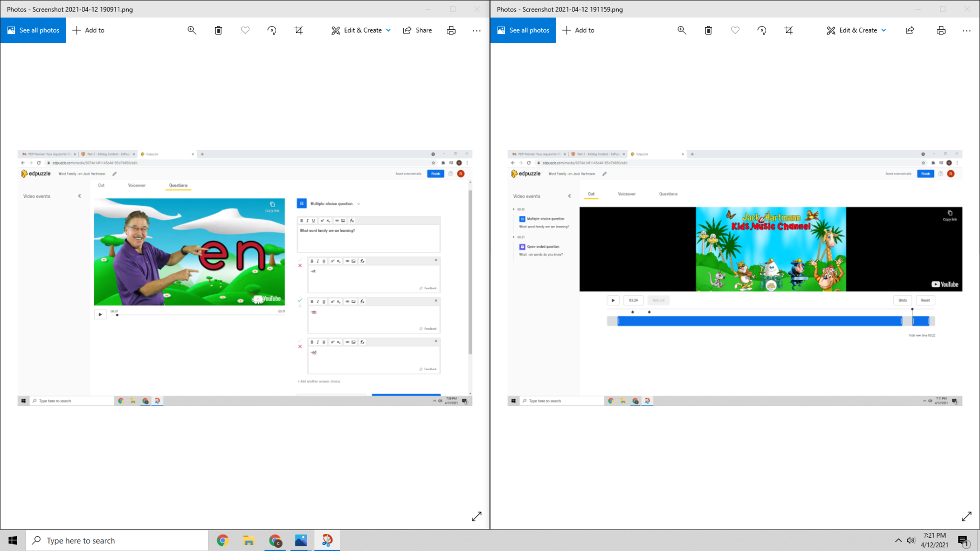Toggle favorite heart in right Photos window
This screenshot has width=980, height=551.
[x=735, y=30]
